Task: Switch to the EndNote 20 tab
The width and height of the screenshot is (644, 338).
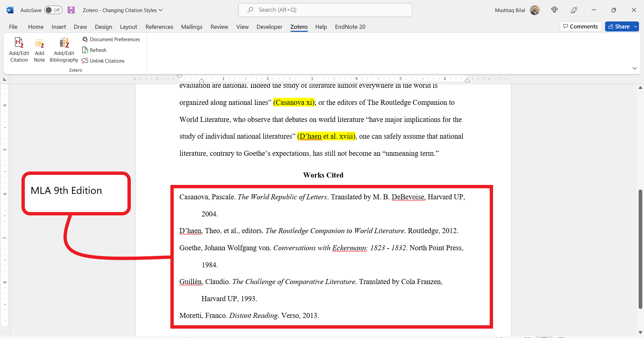Action: tap(350, 27)
